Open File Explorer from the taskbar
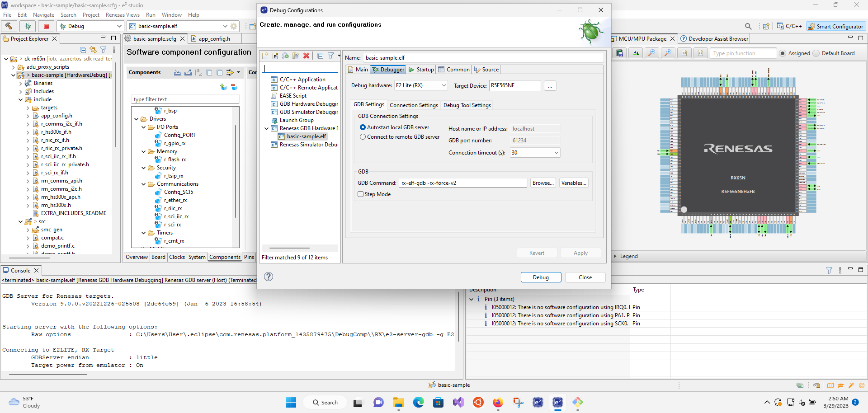Viewport: 868px width, 413px height. tap(398, 402)
